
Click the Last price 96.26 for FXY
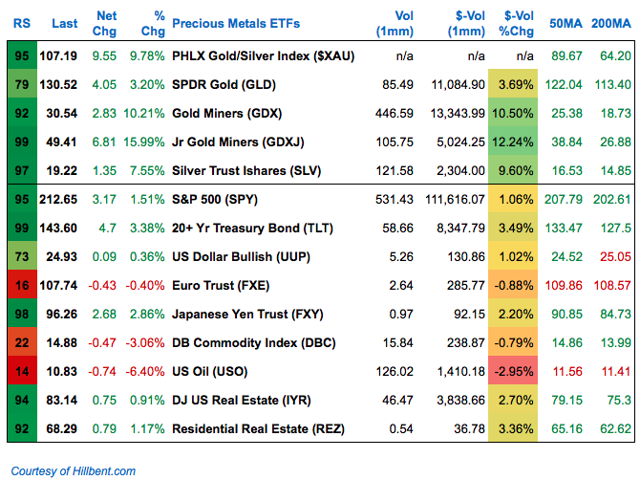coord(62,314)
